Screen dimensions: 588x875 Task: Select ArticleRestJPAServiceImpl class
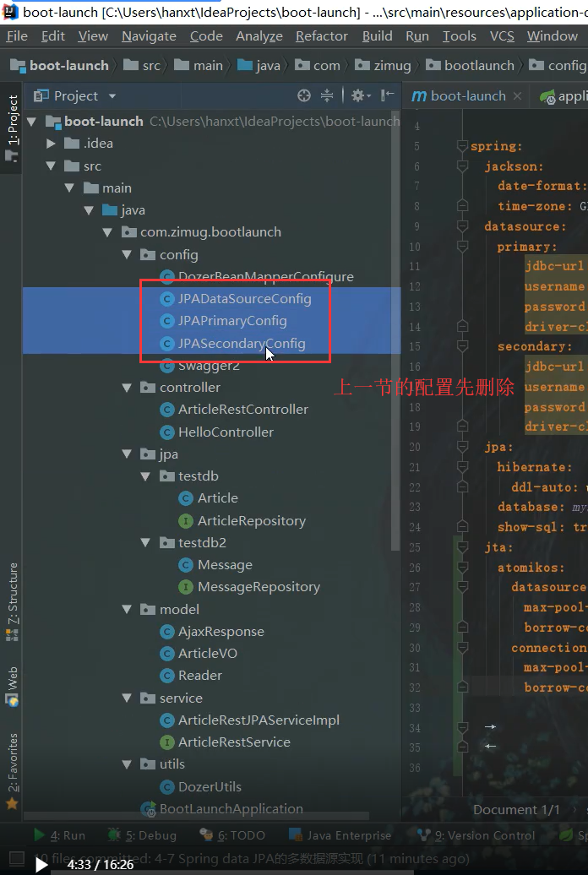(259, 720)
